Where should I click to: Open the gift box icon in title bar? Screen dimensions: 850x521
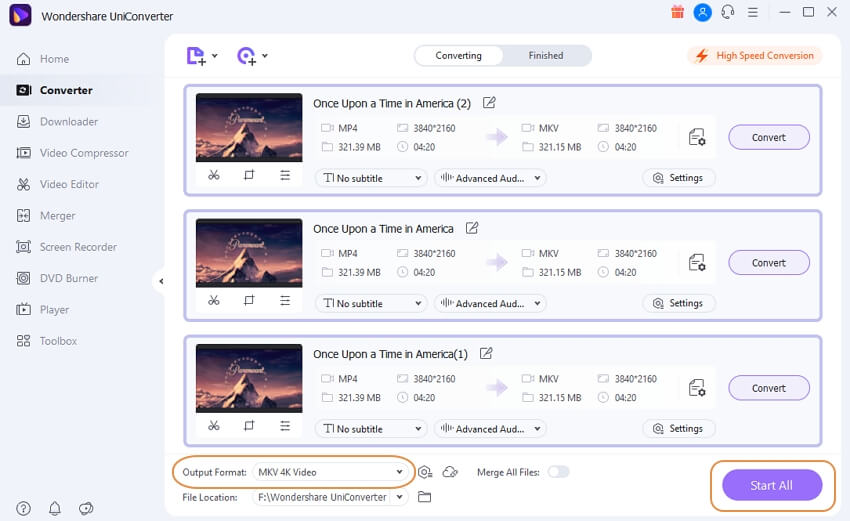[x=678, y=12]
